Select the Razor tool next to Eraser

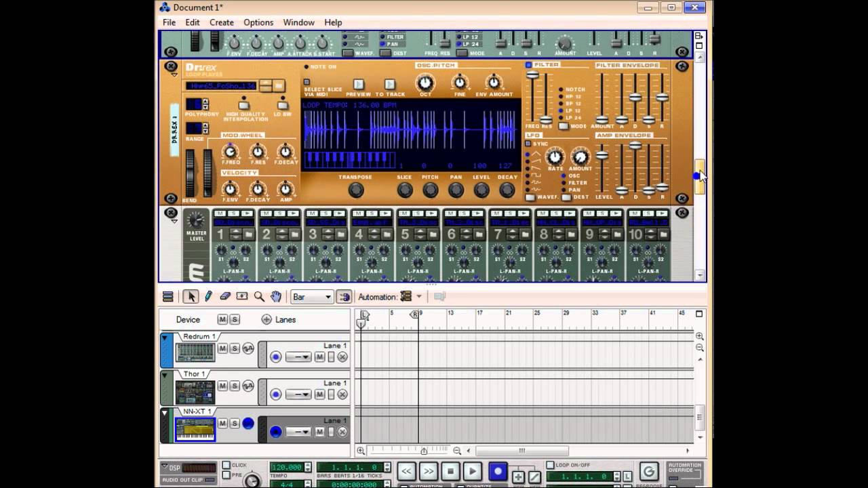pyautogui.click(x=242, y=296)
